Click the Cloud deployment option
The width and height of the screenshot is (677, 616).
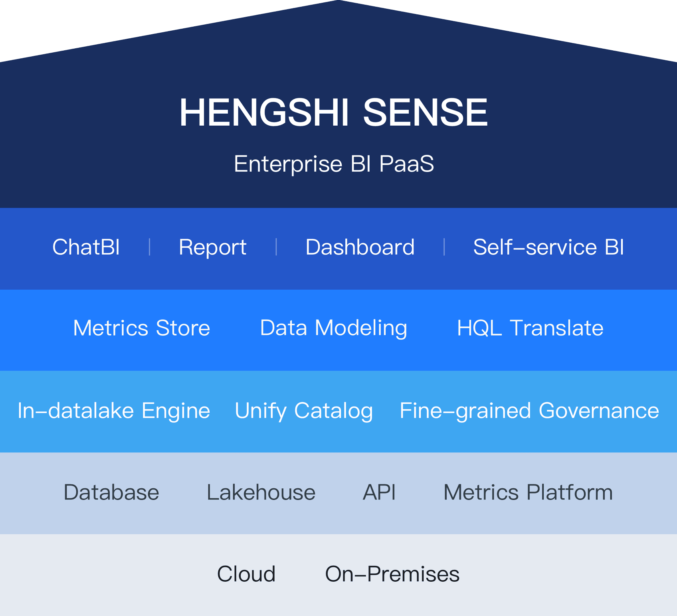point(246,574)
